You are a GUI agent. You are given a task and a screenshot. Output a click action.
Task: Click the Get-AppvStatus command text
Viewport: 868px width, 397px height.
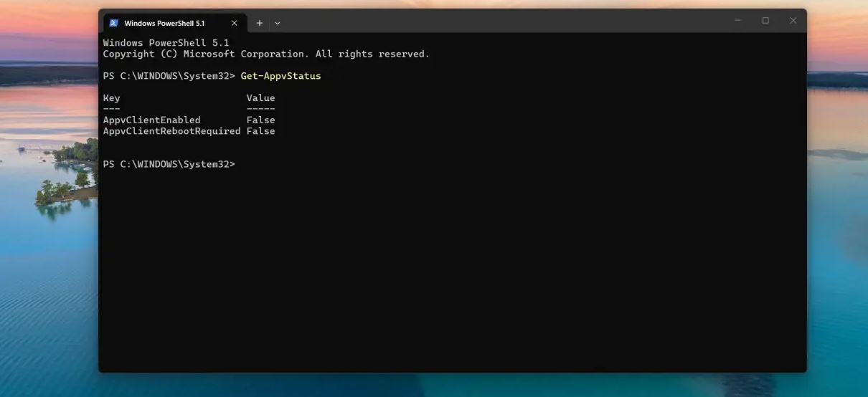click(x=280, y=76)
